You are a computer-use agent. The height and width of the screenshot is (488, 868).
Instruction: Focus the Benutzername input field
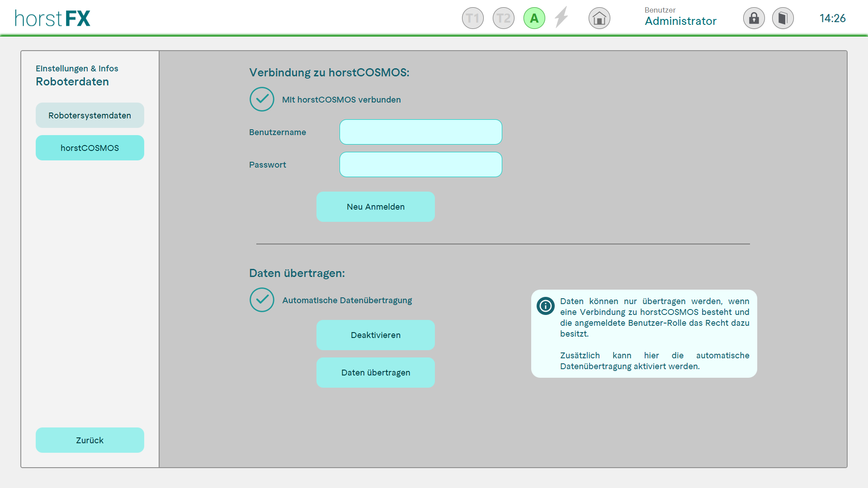pyautogui.click(x=420, y=132)
